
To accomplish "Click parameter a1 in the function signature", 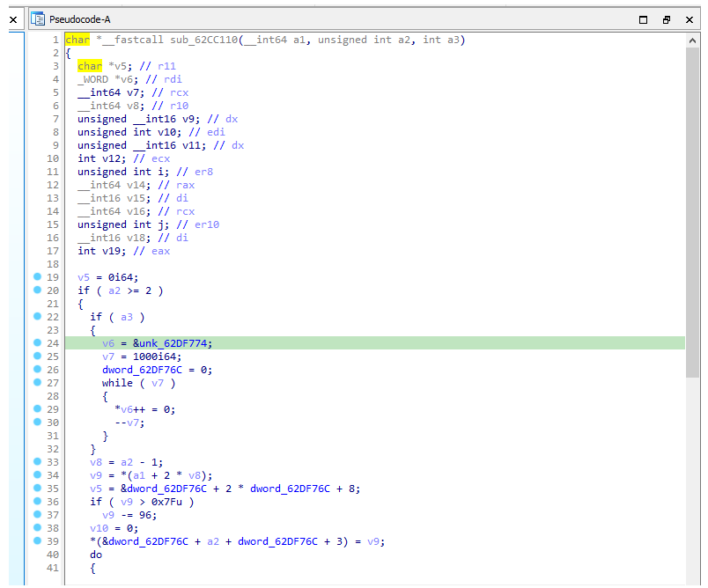I will 299,40.
